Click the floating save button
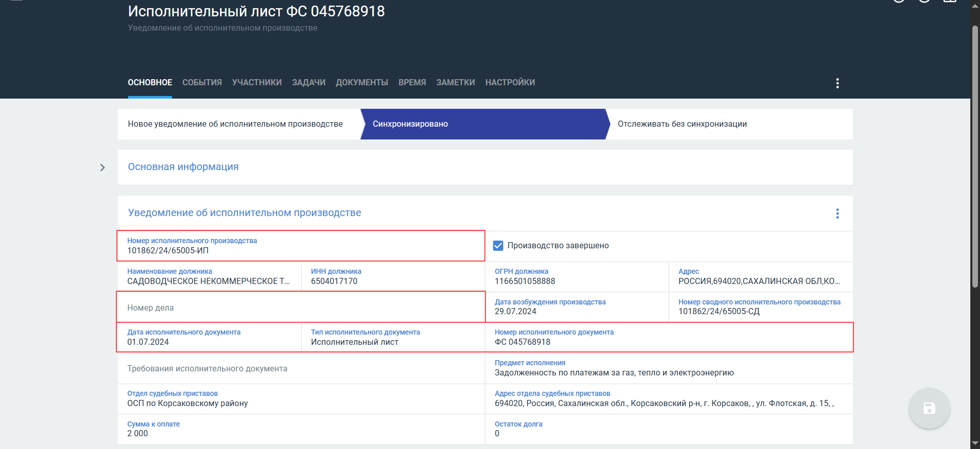 tap(929, 408)
